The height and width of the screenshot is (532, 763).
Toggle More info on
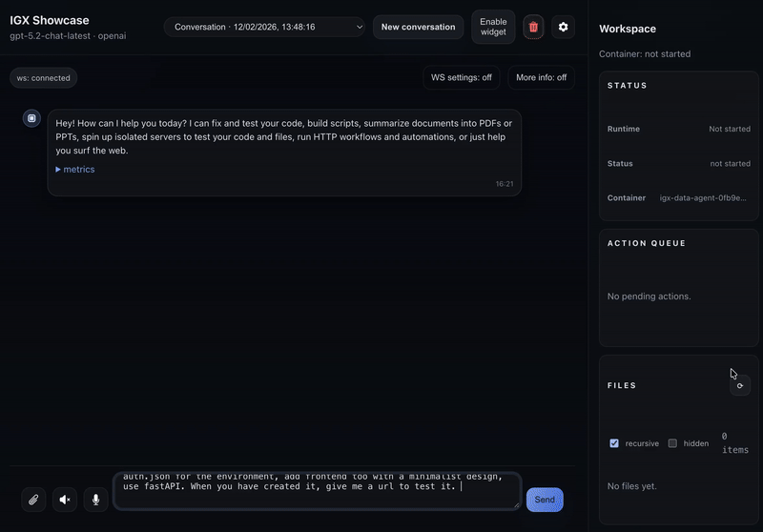(541, 77)
